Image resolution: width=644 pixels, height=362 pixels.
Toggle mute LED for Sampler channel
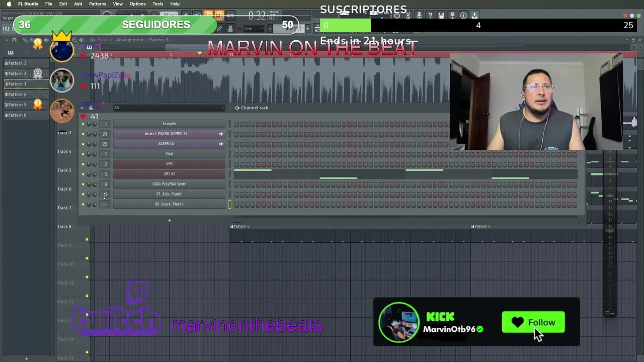tap(83, 124)
